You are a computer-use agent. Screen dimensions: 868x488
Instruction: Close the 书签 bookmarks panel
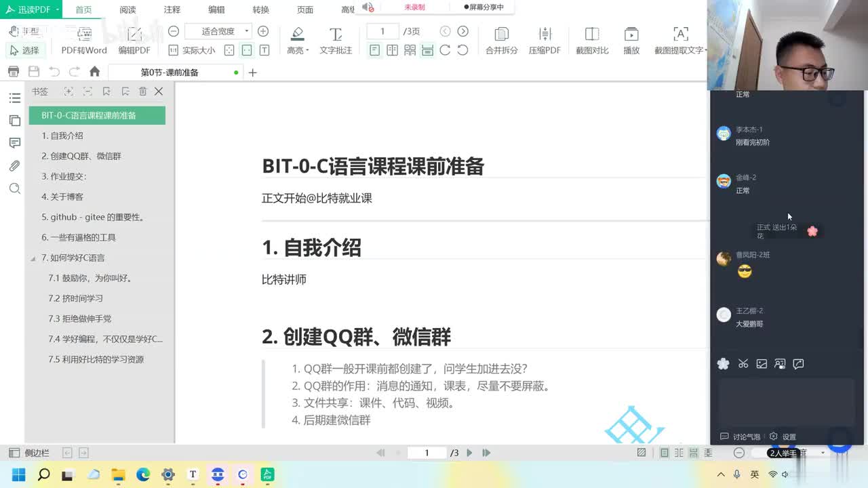coord(159,91)
